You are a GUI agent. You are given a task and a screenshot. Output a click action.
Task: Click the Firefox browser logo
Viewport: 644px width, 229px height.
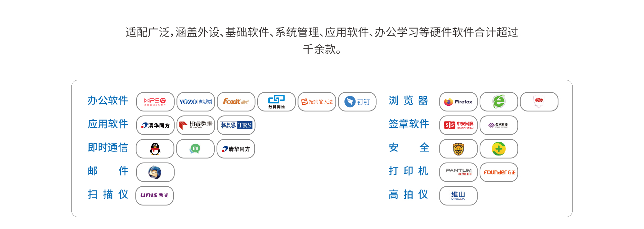pyautogui.click(x=459, y=102)
